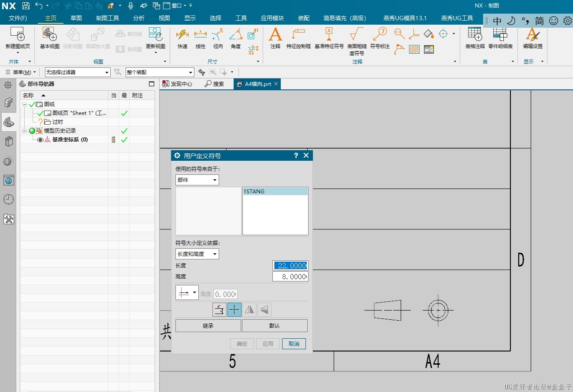Image resolution: width=573 pixels, height=392 pixels.
Task: Click the 长度 length input field
Action: pyautogui.click(x=290, y=266)
